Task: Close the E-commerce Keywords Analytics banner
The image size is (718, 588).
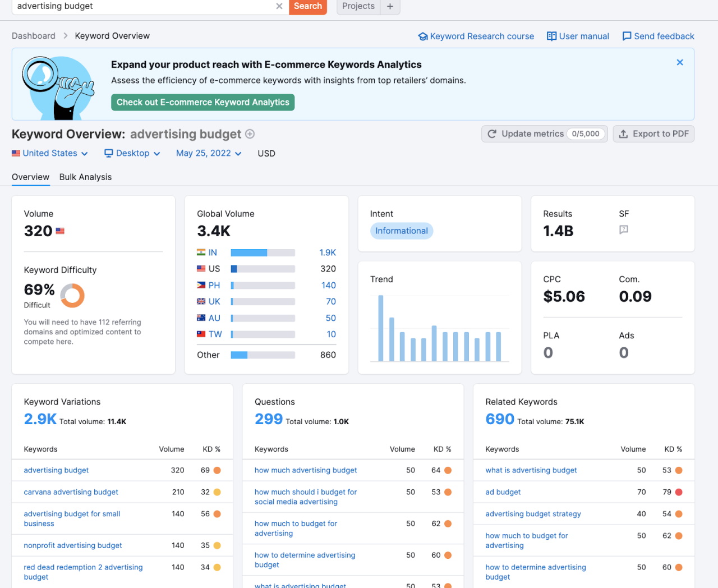Action: 680,62
